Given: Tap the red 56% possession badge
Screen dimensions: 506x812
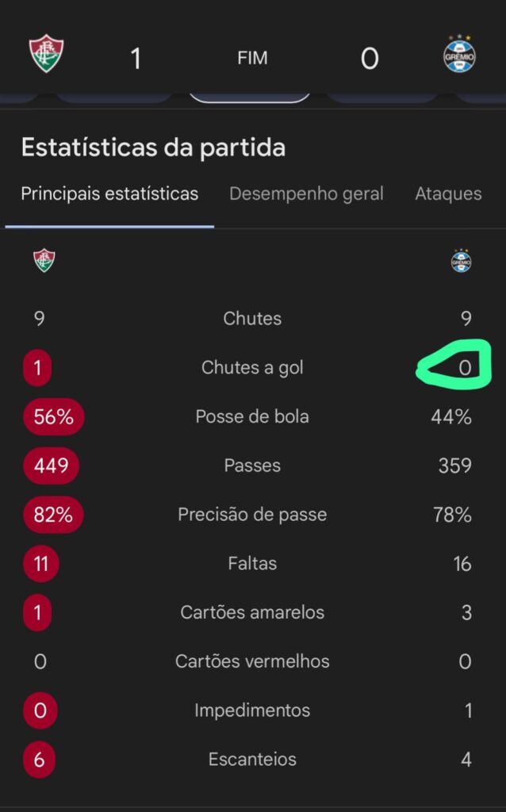Looking at the screenshot, I should pyautogui.click(x=53, y=417).
